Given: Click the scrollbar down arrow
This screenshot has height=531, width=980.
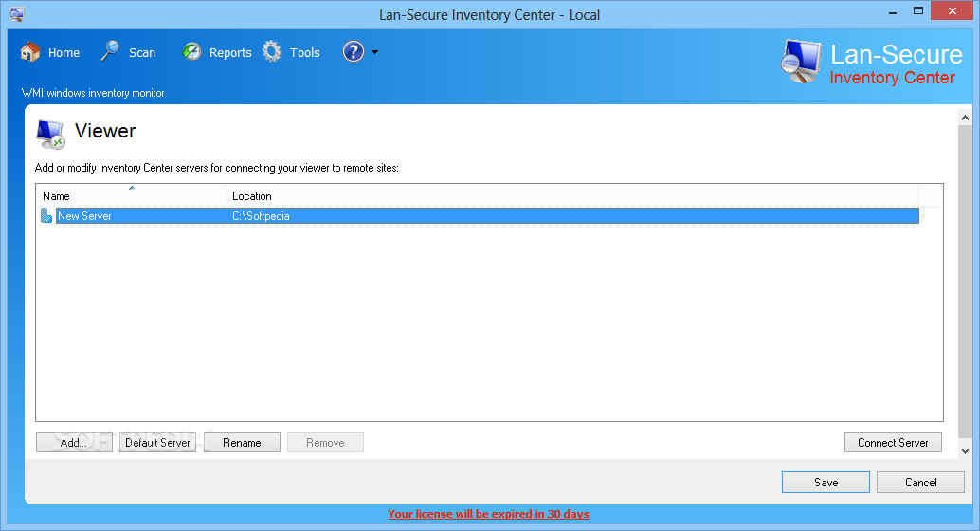Looking at the screenshot, I should pyautogui.click(x=965, y=450).
